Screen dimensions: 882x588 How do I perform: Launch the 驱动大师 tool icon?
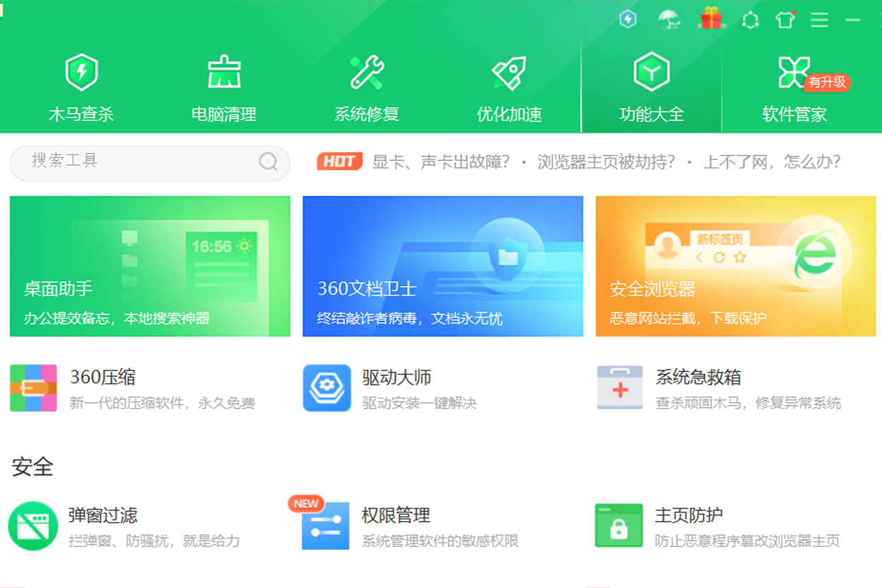(x=327, y=388)
